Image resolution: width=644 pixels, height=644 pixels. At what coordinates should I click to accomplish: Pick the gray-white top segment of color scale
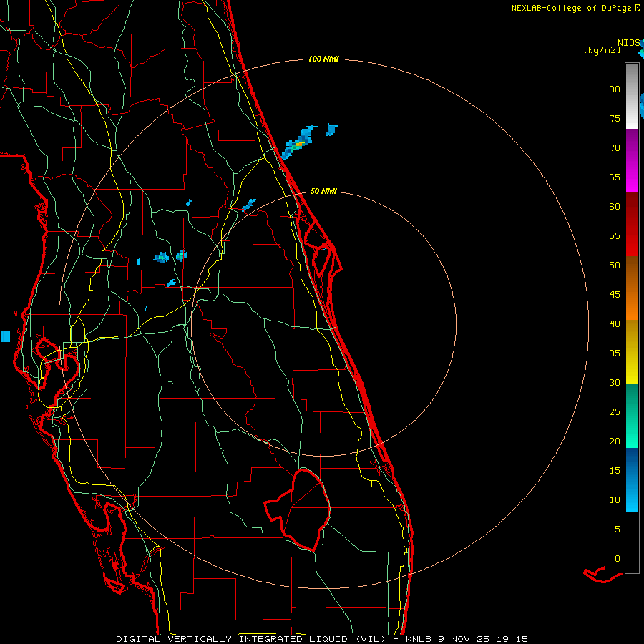(x=632, y=96)
